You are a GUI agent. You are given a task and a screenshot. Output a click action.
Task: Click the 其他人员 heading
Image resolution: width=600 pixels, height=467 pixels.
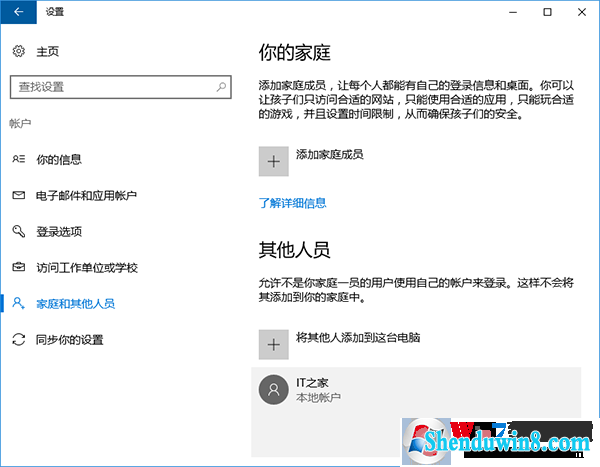coord(294,250)
